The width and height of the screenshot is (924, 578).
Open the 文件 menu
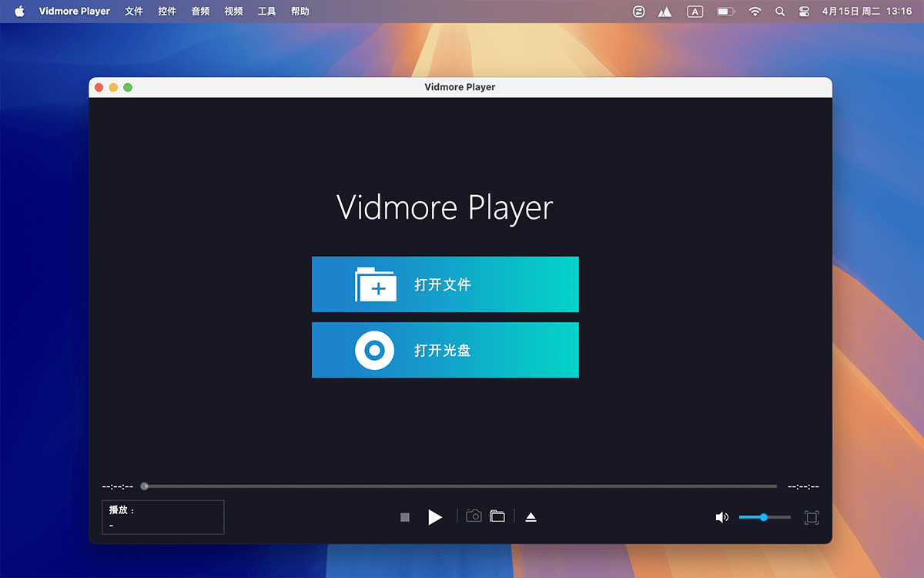(x=134, y=12)
